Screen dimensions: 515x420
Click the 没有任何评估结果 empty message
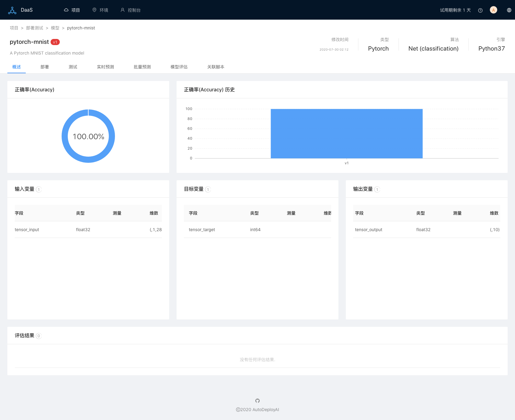point(257,360)
